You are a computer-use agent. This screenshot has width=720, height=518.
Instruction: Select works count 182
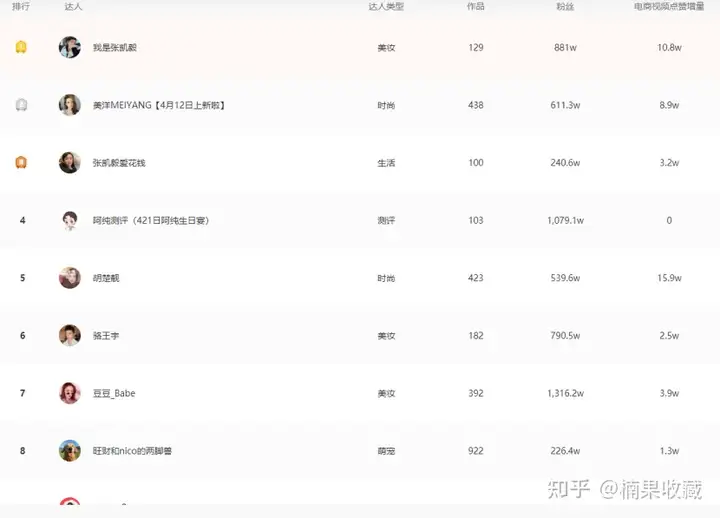[x=476, y=336]
